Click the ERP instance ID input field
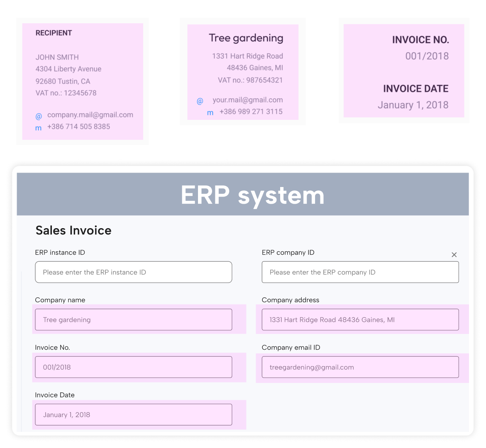 (133, 272)
